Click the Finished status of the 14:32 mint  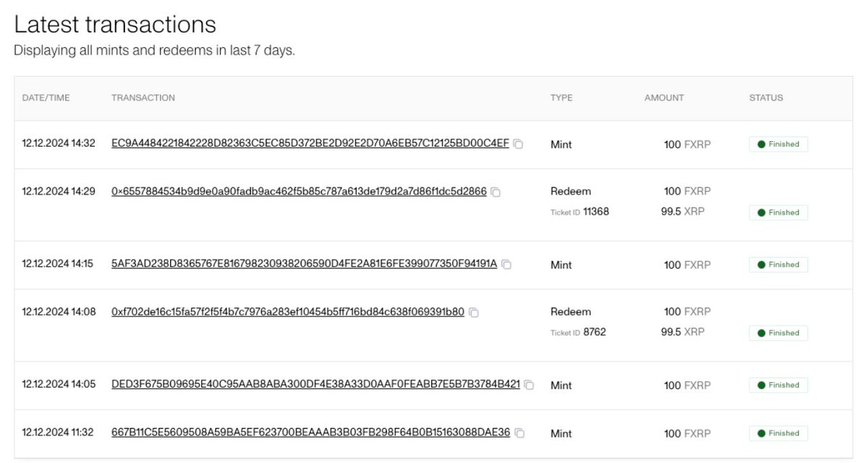click(x=778, y=144)
